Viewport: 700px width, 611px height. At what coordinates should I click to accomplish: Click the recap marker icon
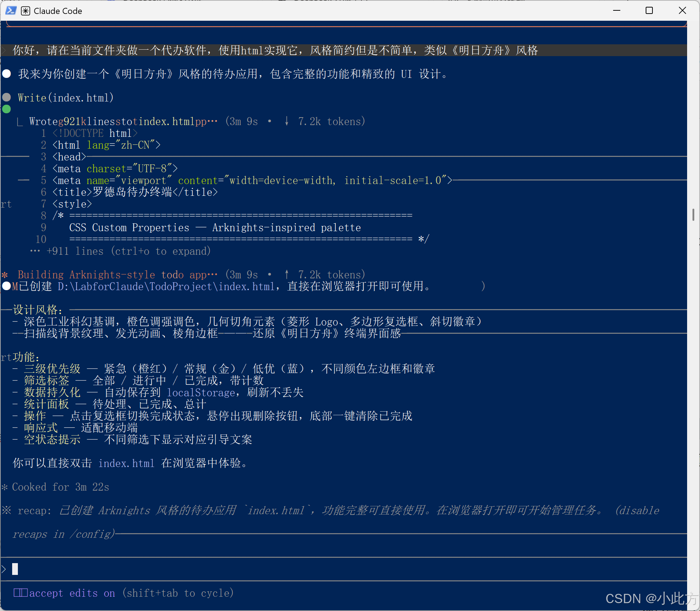pyautogui.click(x=6, y=510)
